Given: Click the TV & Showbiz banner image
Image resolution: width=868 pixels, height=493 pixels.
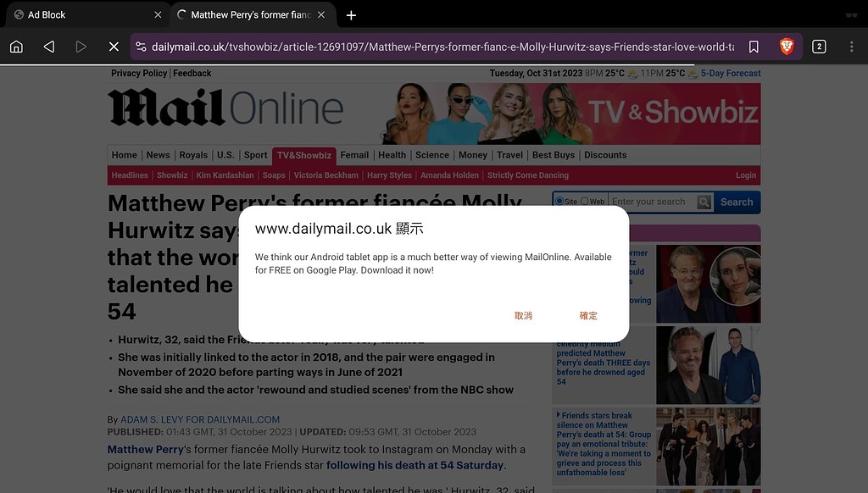Looking at the screenshot, I should pyautogui.click(x=570, y=114).
